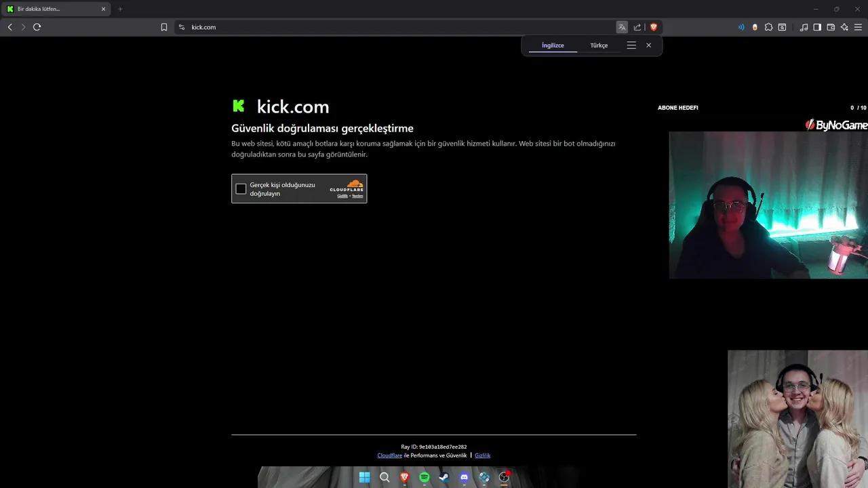Reload the kick.com page
The width and height of the screenshot is (868, 488).
pyautogui.click(x=37, y=27)
